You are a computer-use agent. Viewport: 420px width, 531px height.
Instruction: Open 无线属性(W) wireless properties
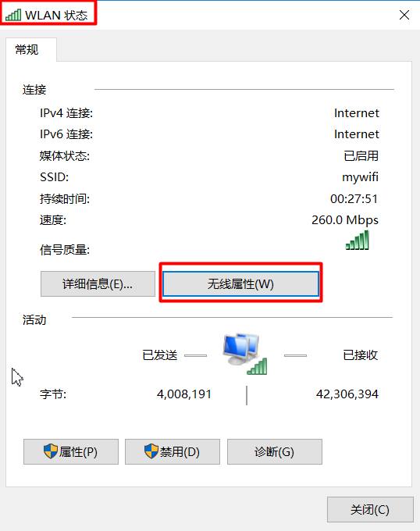click(240, 283)
